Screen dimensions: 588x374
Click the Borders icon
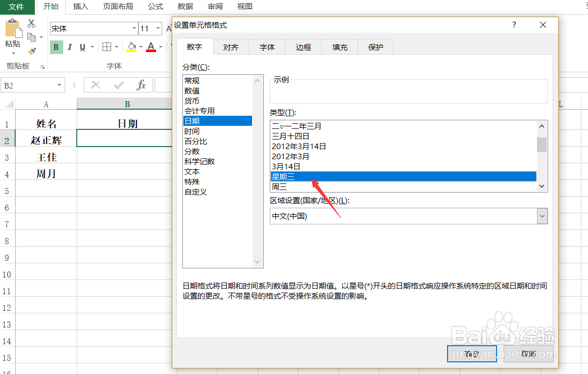tap(107, 47)
